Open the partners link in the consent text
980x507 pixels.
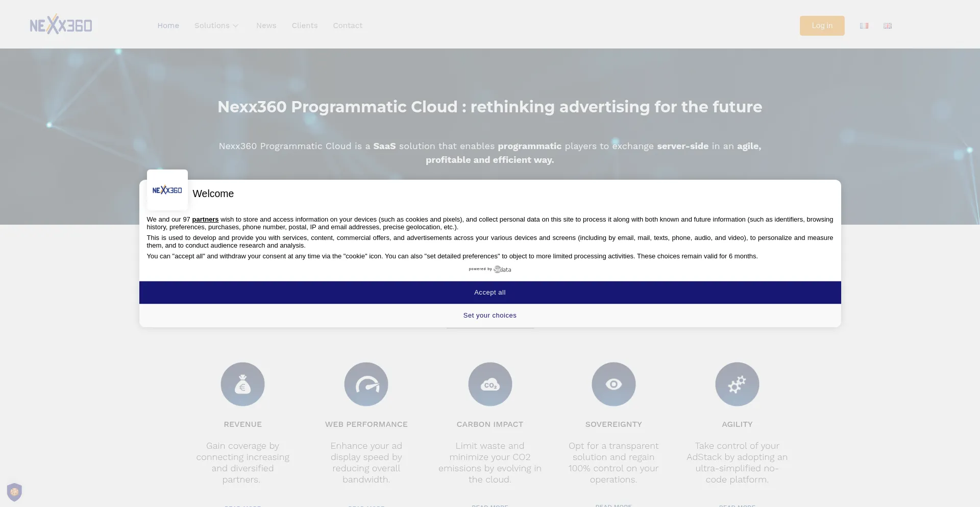pos(205,219)
